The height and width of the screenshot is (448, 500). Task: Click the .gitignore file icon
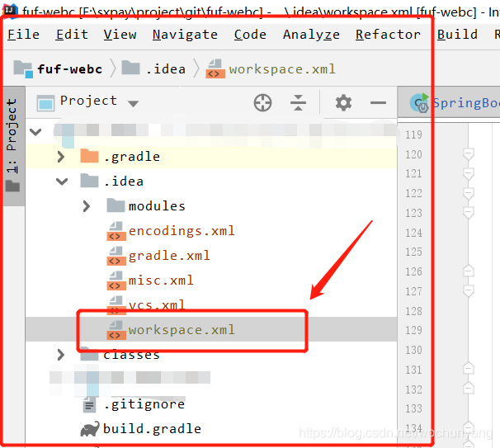pos(89,404)
